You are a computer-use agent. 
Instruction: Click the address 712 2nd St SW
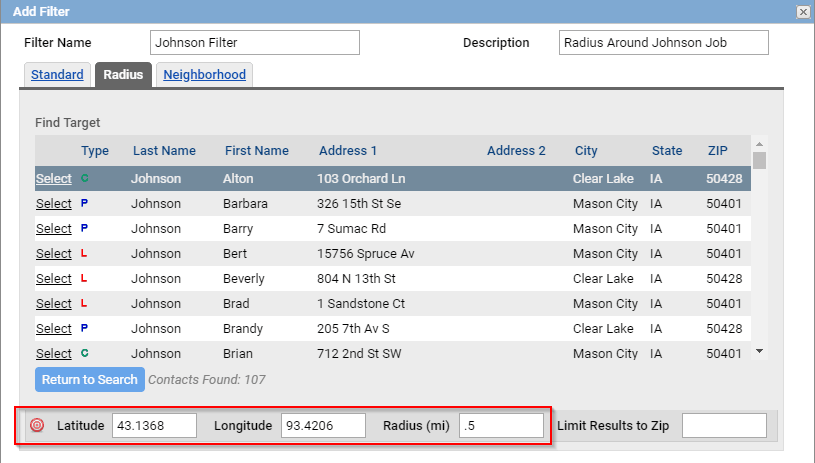click(359, 353)
